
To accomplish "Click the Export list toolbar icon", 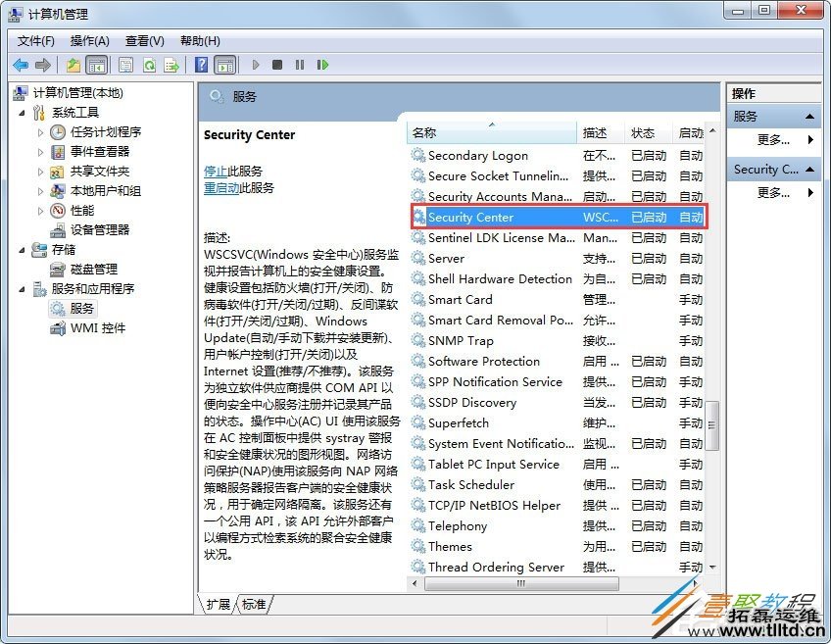I will (172, 65).
